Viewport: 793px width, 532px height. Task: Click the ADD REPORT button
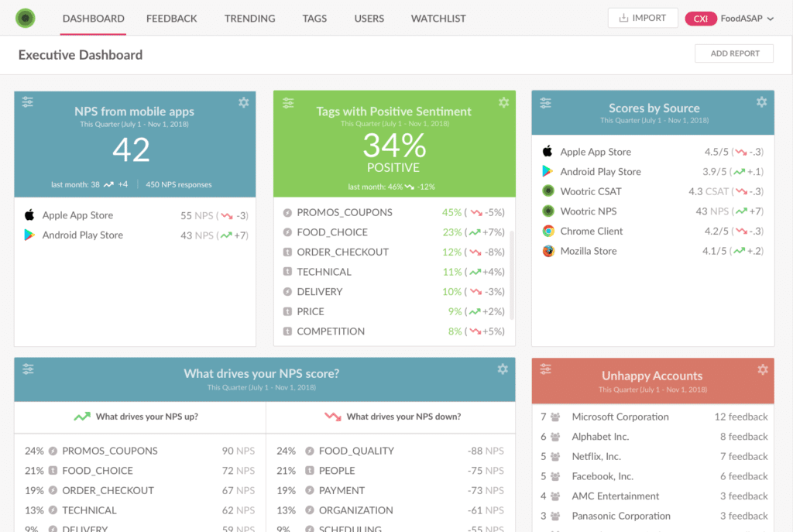tap(733, 53)
